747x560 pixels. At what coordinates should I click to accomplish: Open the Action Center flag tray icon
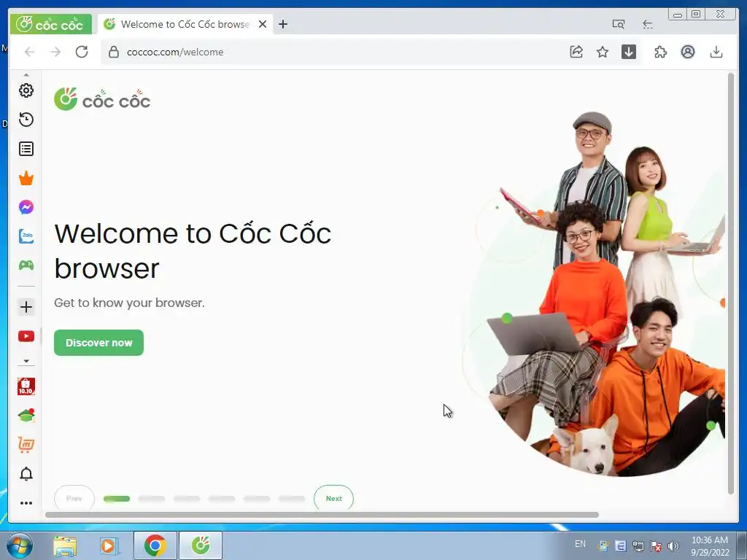(656, 546)
